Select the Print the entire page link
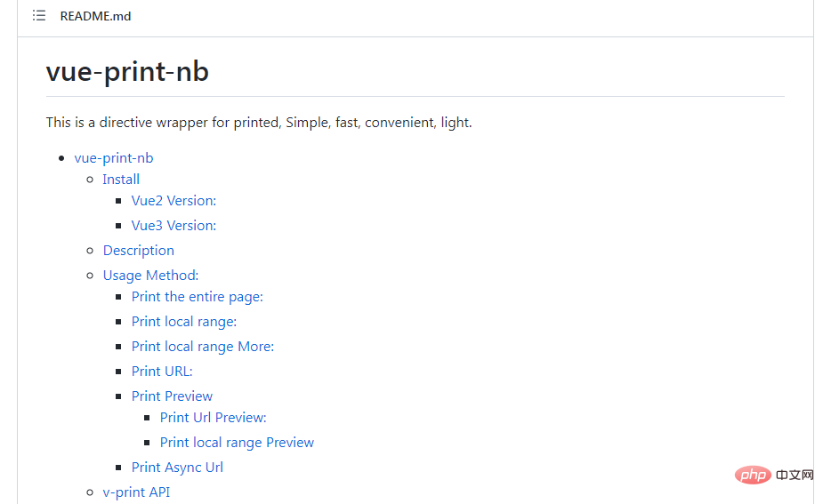The height and width of the screenshot is (504, 823). pyautogui.click(x=198, y=297)
